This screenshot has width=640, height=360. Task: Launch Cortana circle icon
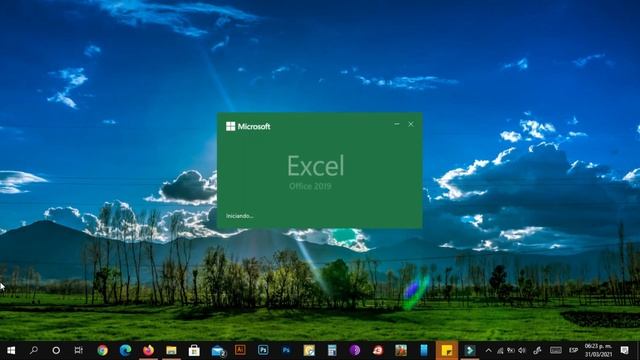click(56, 350)
